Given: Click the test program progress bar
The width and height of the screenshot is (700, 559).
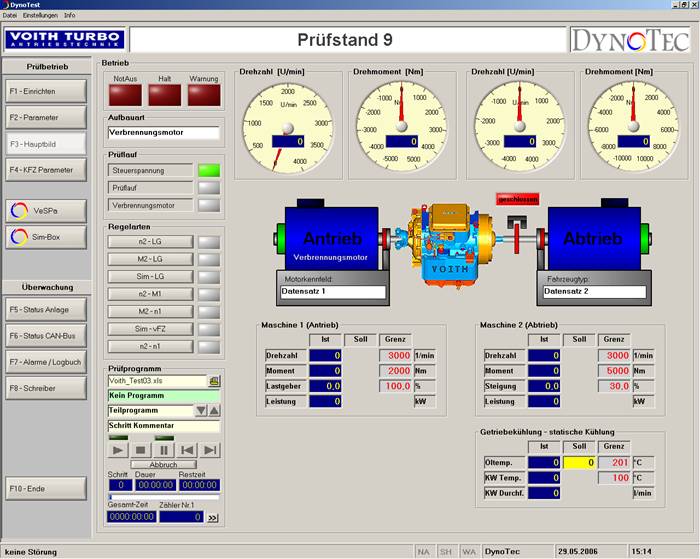Looking at the screenshot, I should click(163, 497).
